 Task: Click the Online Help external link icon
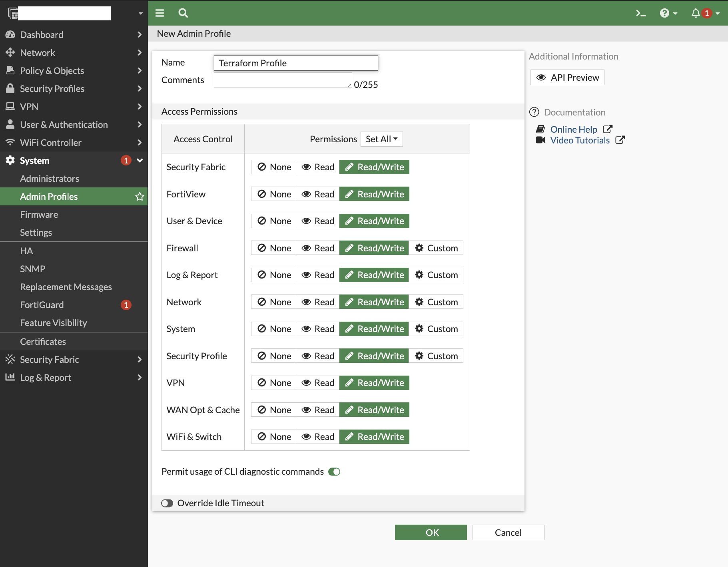(x=608, y=129)
